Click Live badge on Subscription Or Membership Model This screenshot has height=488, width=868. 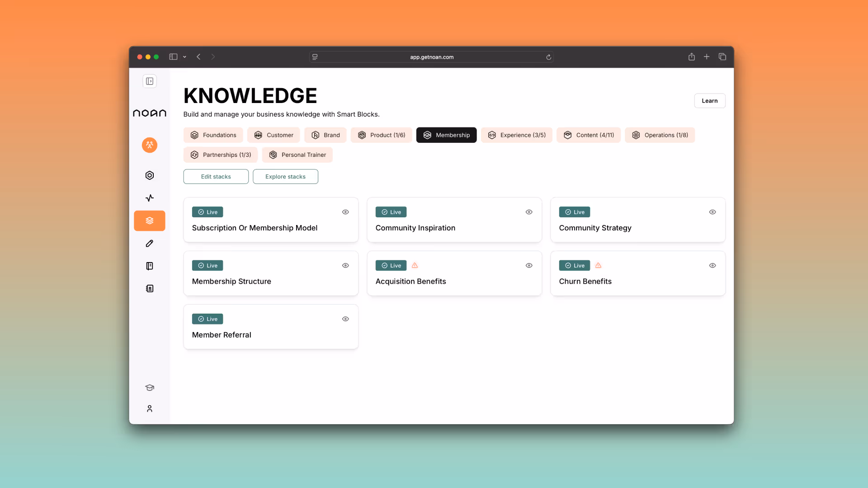pos(208,212)
